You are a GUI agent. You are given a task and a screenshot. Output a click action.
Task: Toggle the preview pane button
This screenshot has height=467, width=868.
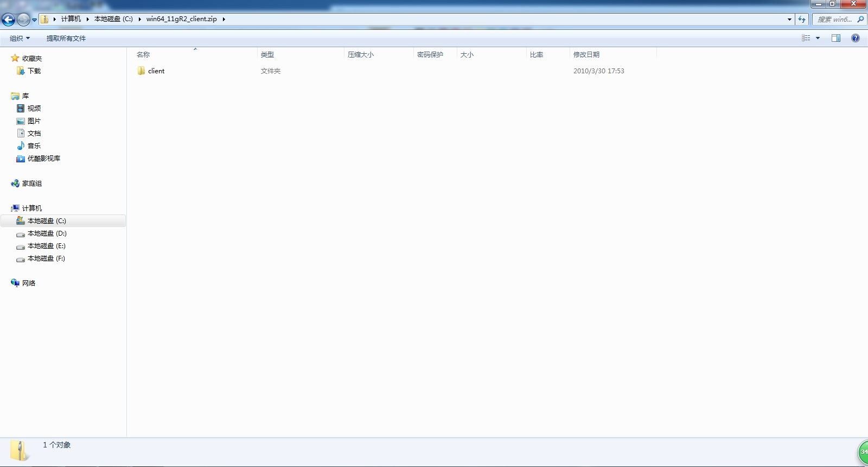tap(836, 38)
